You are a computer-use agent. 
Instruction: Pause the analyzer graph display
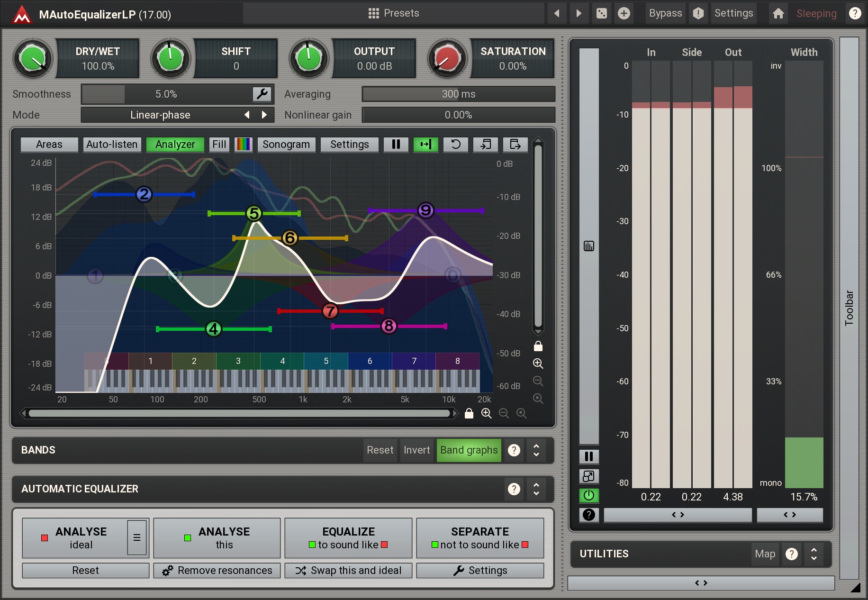click(x=396, y=145)
